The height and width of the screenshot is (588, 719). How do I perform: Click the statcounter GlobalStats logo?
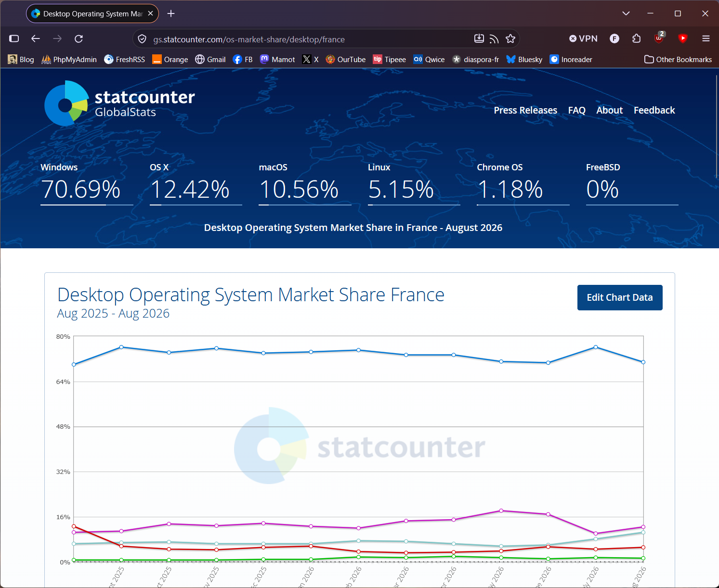pos(119,103)
